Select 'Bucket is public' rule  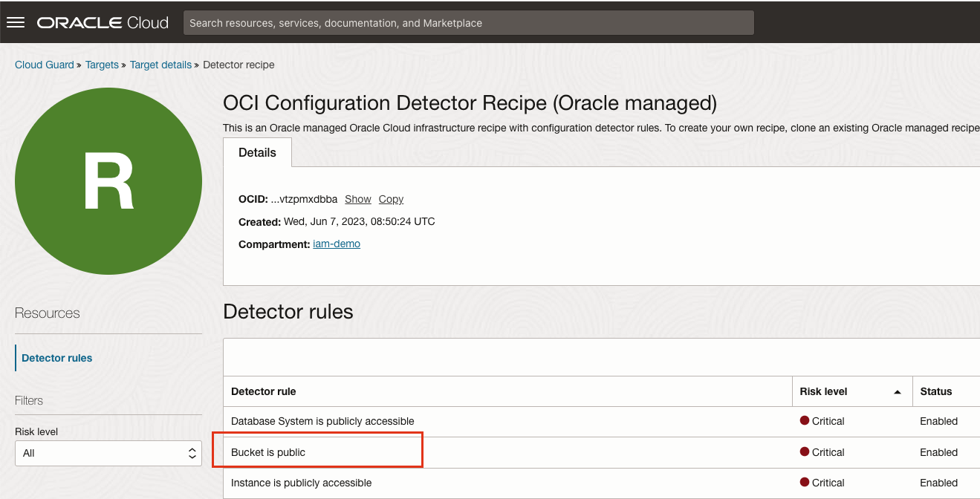tap(268, 452)
